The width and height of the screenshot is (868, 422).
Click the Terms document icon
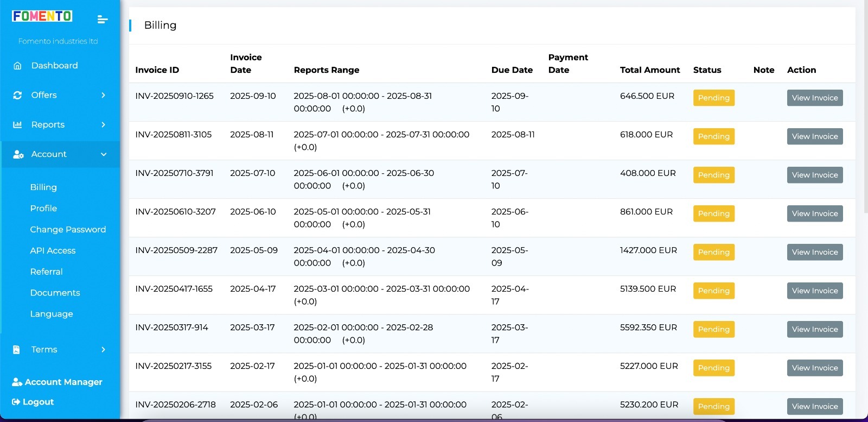17,350
